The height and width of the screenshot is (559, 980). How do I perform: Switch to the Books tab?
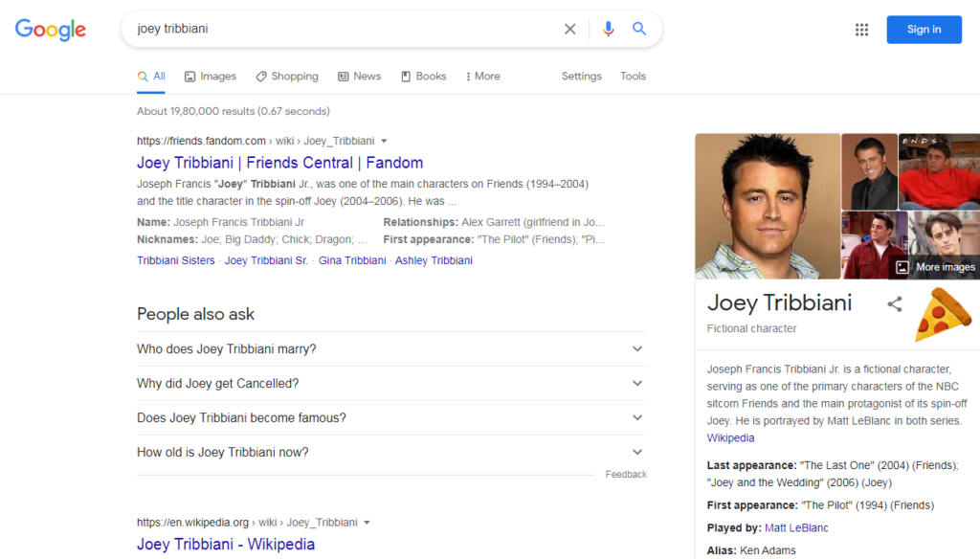click(x=424, y=77)
